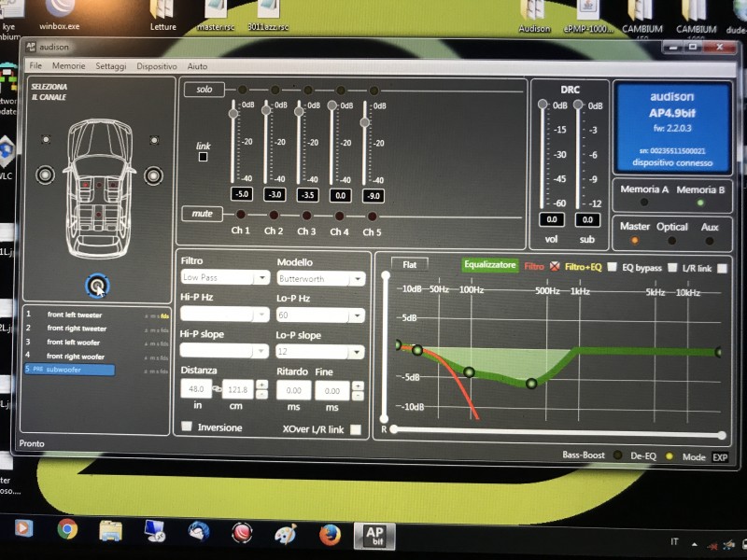This screenshot has height=560, width=747.
Task: Open the Lo-P Hz dropdown showing 60
Action: [x=320, y=315]
